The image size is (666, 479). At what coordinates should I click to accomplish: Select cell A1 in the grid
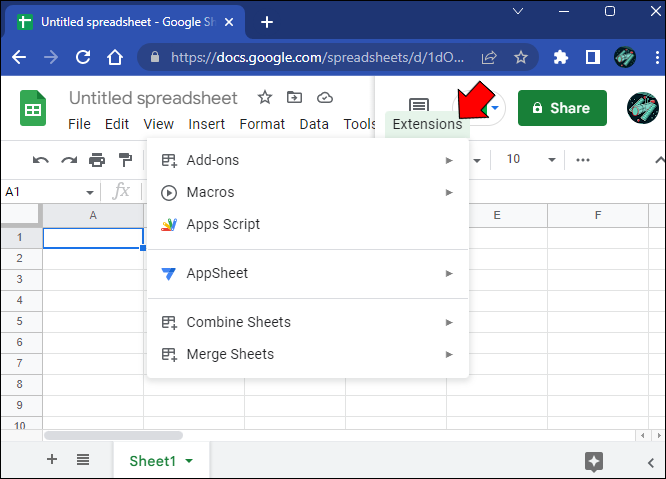tap(93, 238)
